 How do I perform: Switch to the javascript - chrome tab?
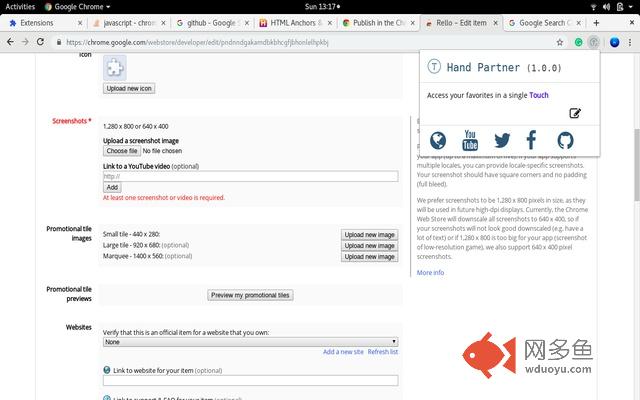pyautogui.click(x=129, y=23)
